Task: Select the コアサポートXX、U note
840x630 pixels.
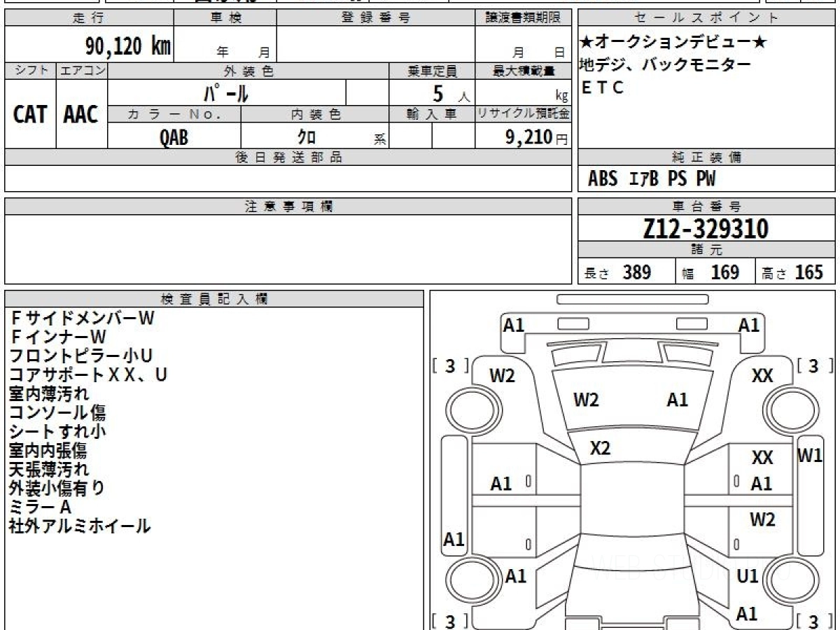Action: pyautogui.click(x=88, y=375)
